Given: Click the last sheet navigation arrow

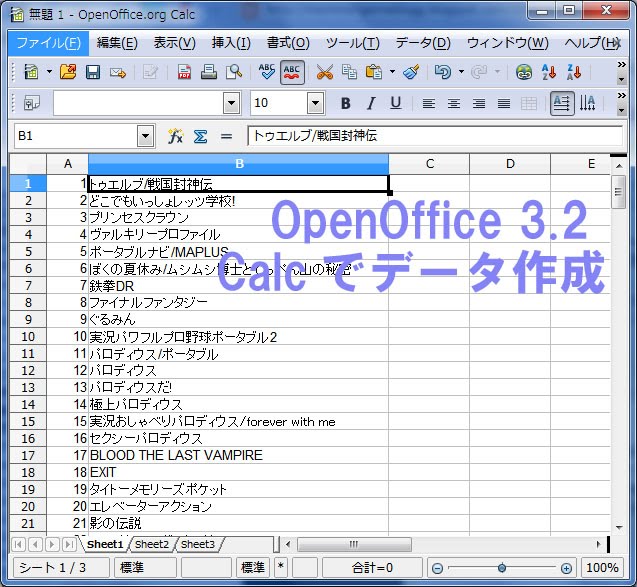Looking at the screenshot, I should (x=69, y=544).
